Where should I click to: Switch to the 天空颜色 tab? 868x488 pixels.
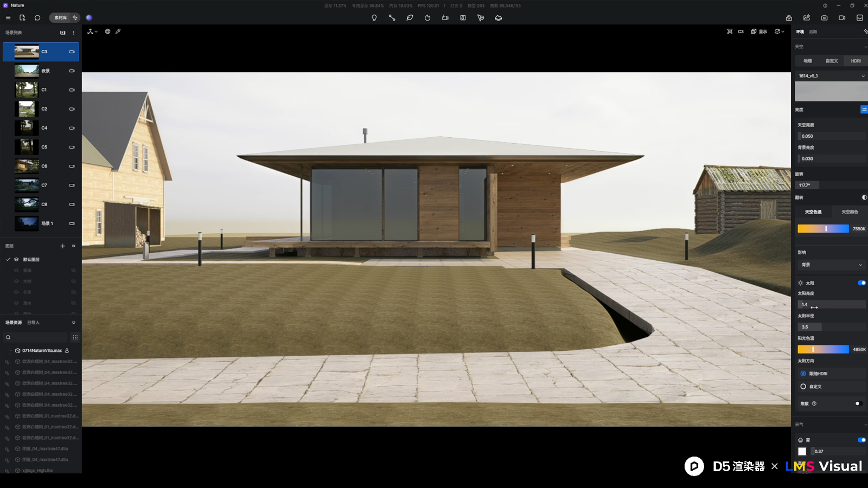849,212
